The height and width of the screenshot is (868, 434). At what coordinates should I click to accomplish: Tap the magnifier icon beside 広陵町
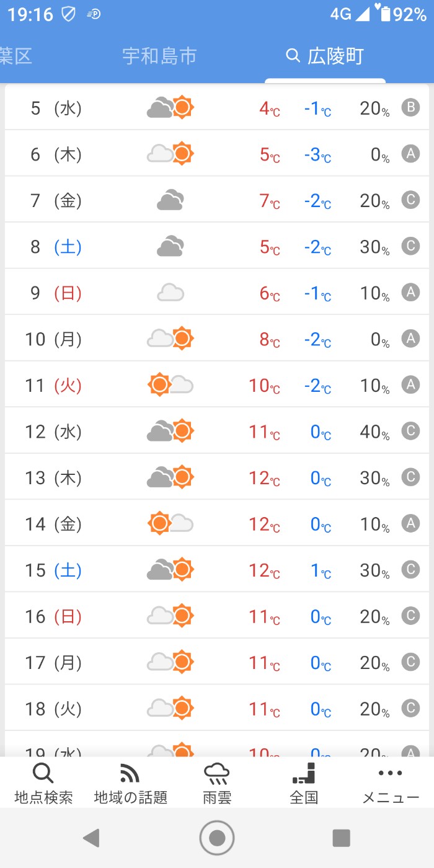(x=293, y=56)
